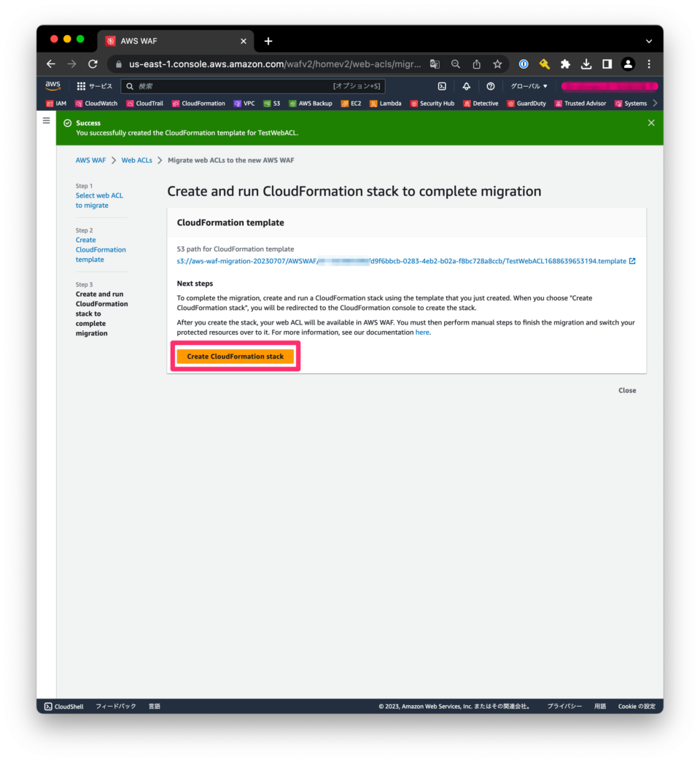Open the documentation link labeled here
The image size is (700, 762).
[x=422, y=332]
